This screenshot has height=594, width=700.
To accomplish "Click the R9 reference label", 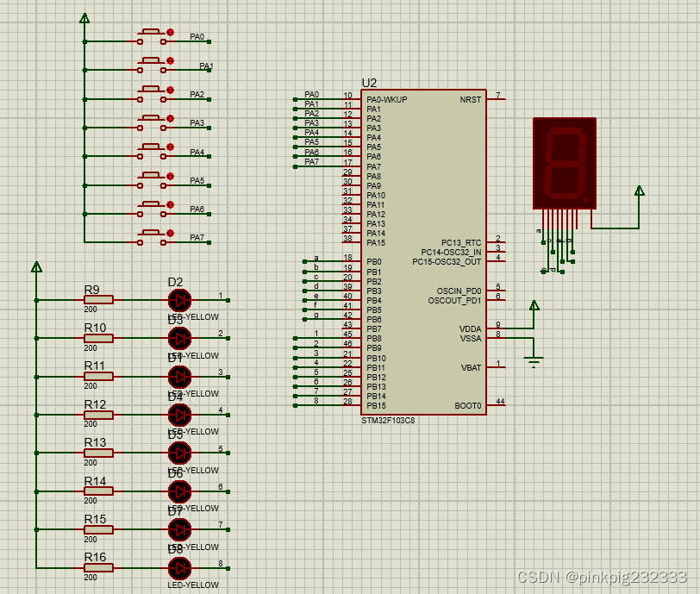I will point(92,290).
